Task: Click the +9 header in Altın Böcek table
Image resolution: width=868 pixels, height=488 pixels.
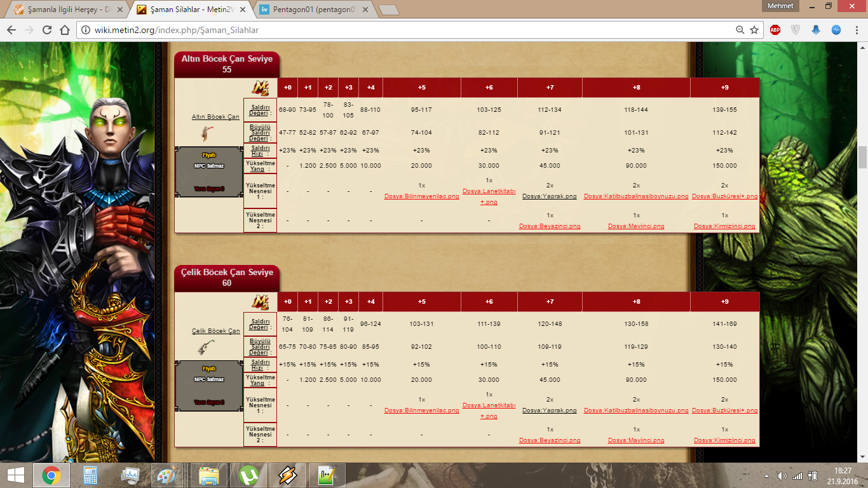Action: click(725, 88)
